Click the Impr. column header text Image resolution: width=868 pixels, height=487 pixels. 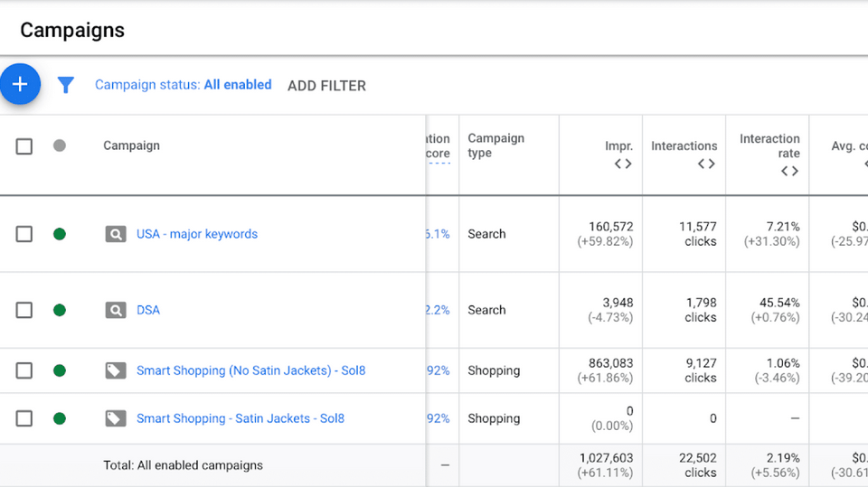[x=618, y=145]
